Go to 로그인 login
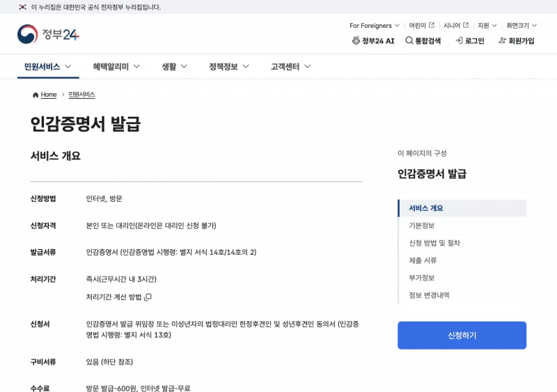The height and width of the screenshot is (392, 557). pyautogui.click(x=469, y=41)
